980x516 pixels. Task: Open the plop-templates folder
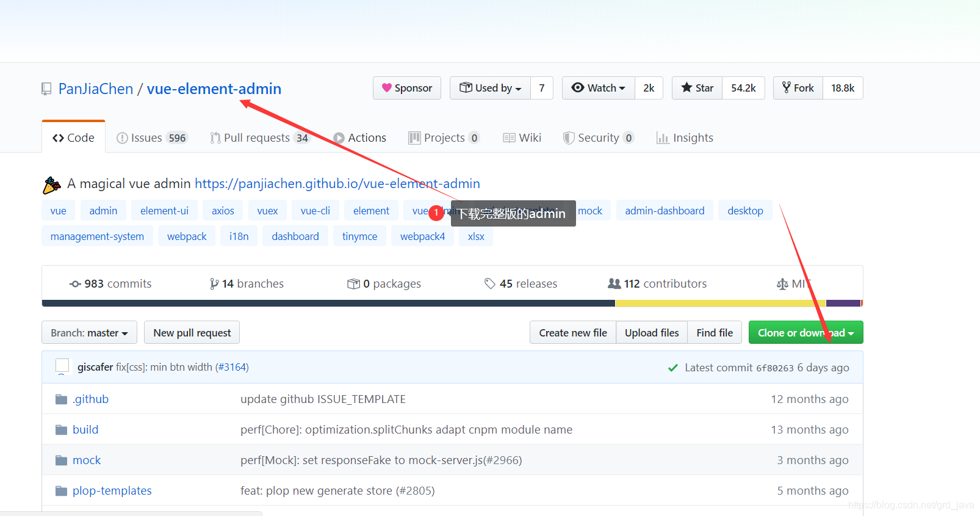(x=112, y=490)
